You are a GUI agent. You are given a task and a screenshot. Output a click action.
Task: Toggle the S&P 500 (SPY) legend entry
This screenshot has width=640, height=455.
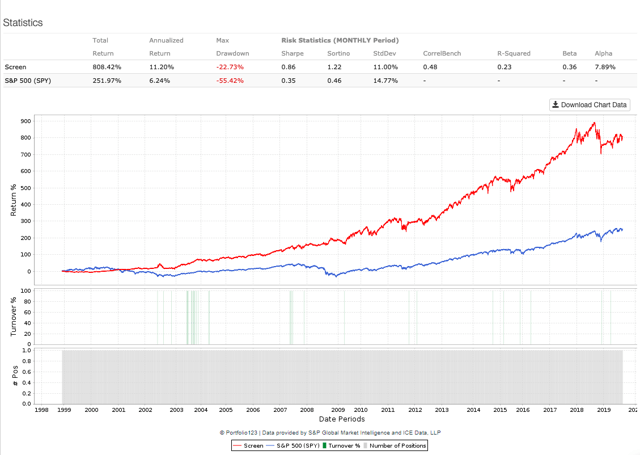coord(293,446)
